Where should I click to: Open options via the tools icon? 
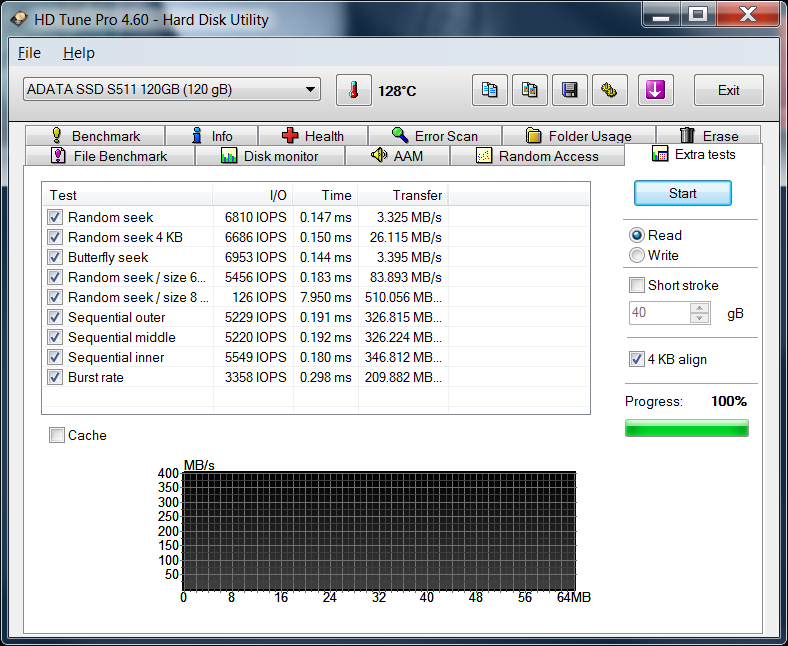(x=609, y=90)
